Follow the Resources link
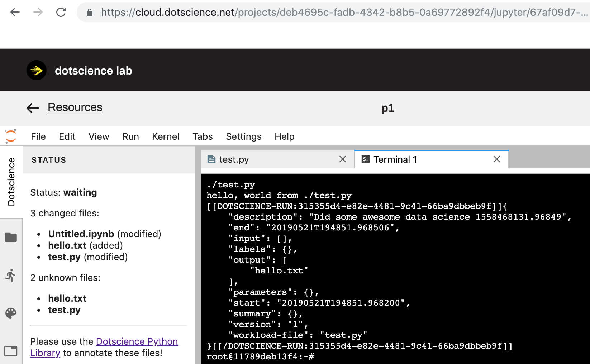 pyautogui.click(x=75, y=107)
